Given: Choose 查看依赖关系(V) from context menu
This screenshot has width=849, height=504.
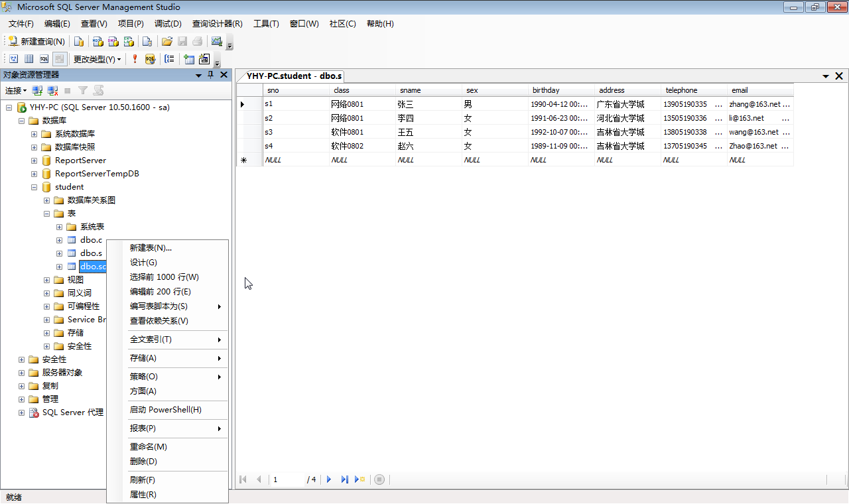Looking at the screenshot, I should (x=167, y=321).
